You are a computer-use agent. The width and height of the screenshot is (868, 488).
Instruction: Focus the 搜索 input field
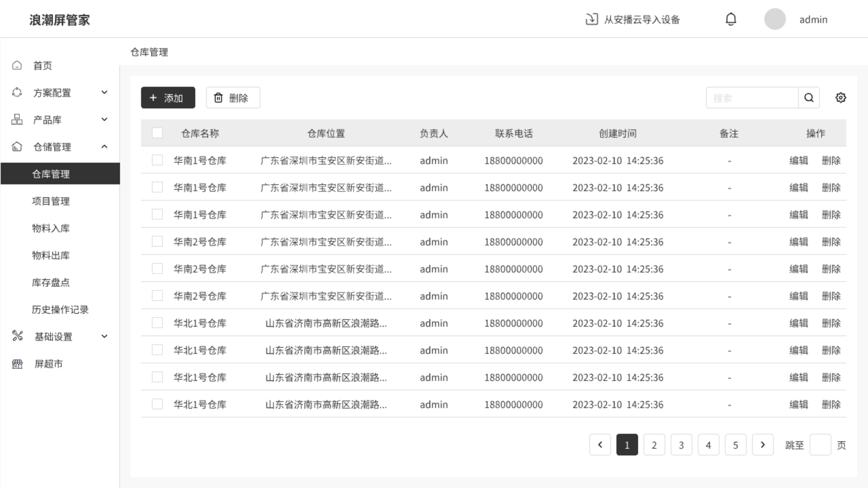(x=752, y=98)
